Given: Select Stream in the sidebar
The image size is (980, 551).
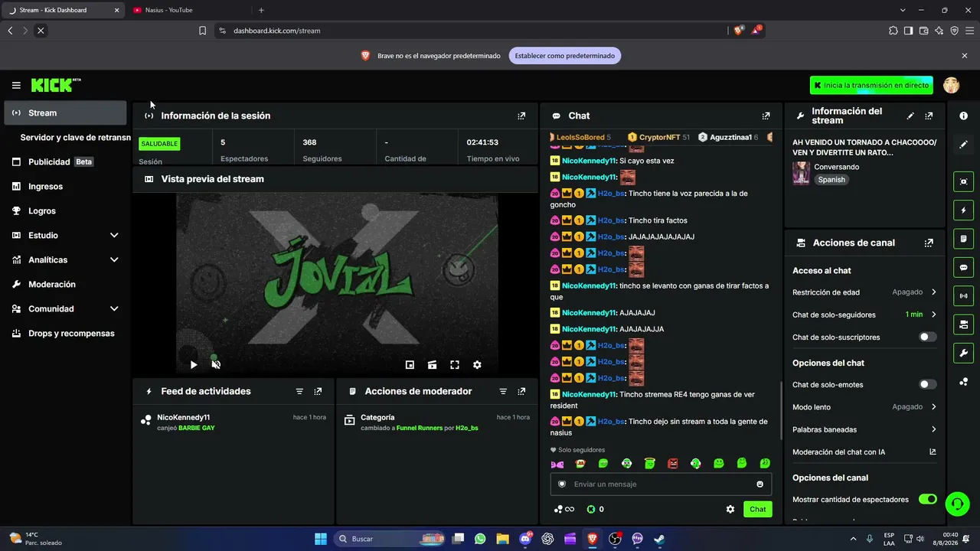Looking at the screenshot, I should pos(65,112).
